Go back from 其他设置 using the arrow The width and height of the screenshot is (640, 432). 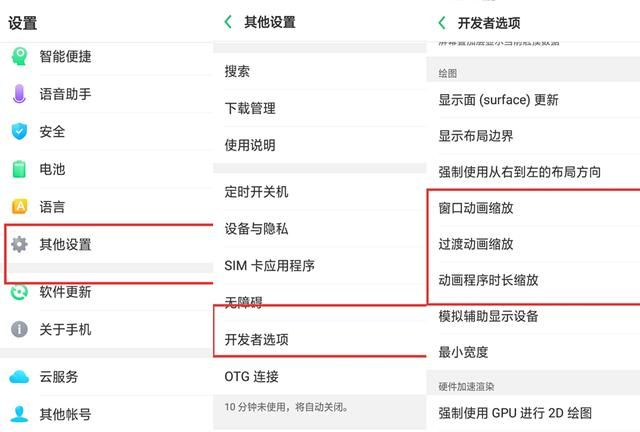[229, 22]
